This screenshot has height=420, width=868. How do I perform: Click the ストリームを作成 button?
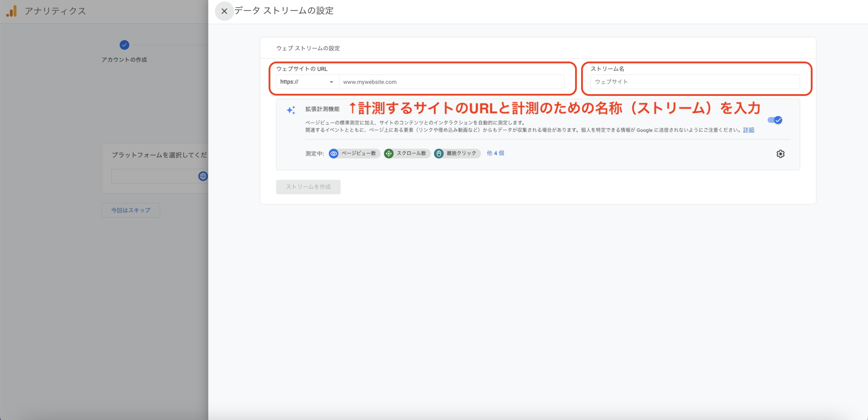tap(308, 187)
